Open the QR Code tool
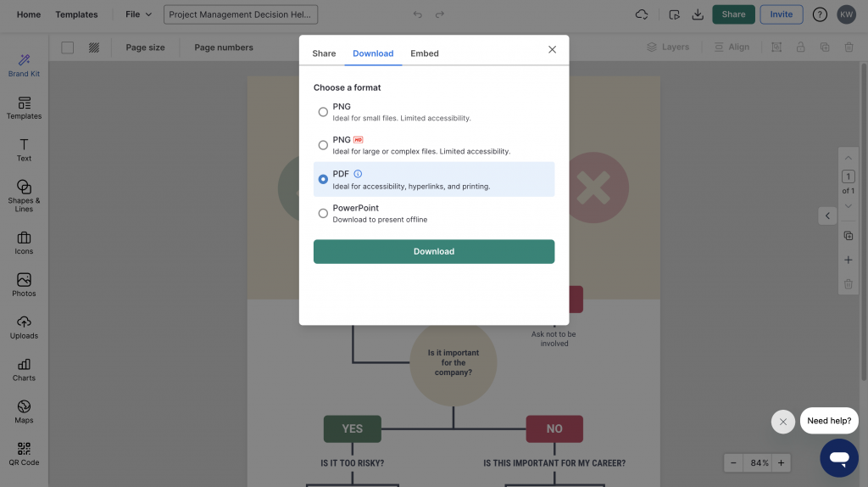 [x=24, y=453]
